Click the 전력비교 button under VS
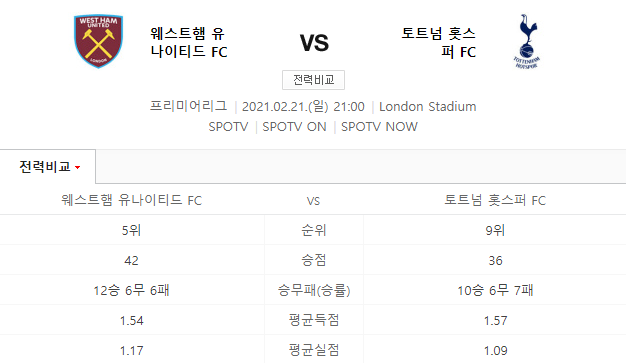This screenshot has height=363, width=626. coord(313,80)
